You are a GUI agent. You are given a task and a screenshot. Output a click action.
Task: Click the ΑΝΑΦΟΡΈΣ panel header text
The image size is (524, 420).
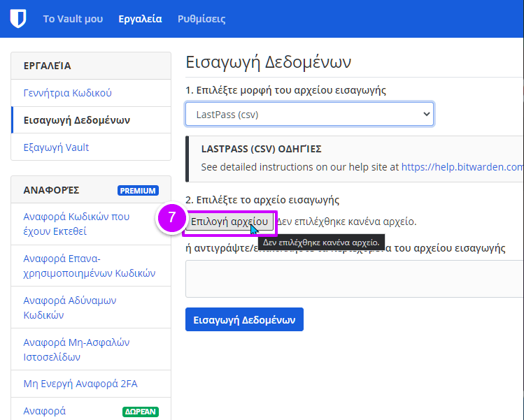(x=51, y=190)
